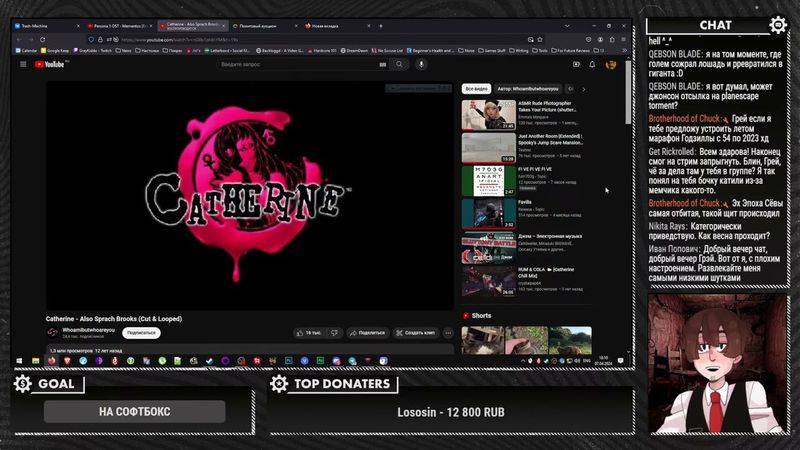Select the 'Автор: Whoamibutwhoareyou' filter chip
Image resolution: width=800 pixels, height=450 pixels.
(527, 89)
